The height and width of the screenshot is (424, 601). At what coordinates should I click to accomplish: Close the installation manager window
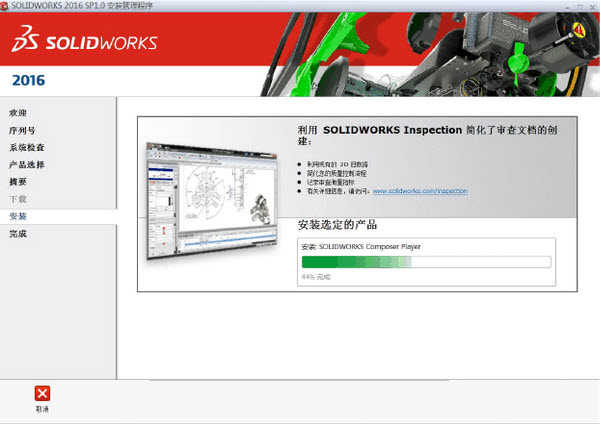(x=592, y=7)
